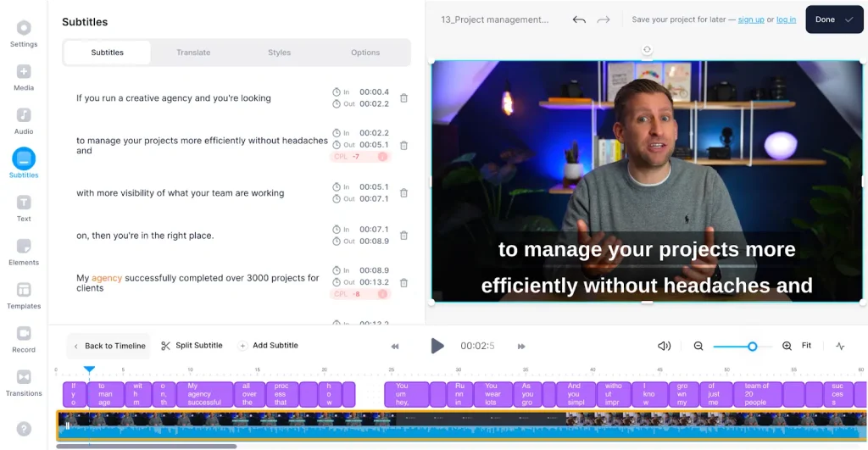This screenshot has width=868, height=450.
Task: Select the 'My agency successful' subtitle clip
Action: 204,395
